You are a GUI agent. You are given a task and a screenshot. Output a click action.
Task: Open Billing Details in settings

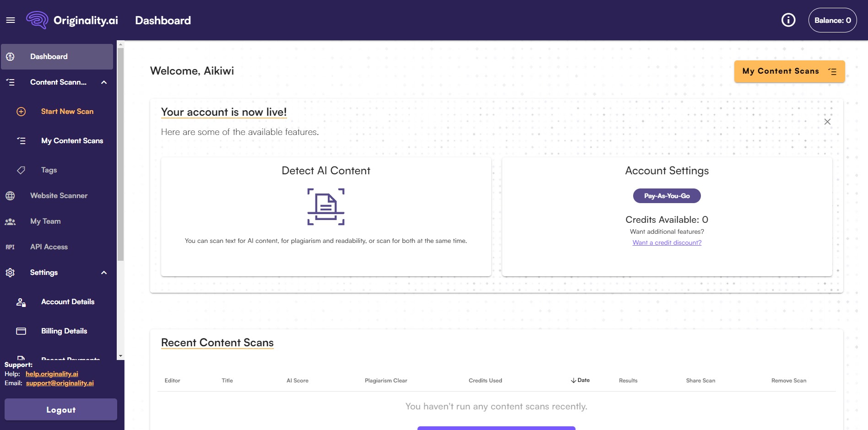(x=64, y=331)
